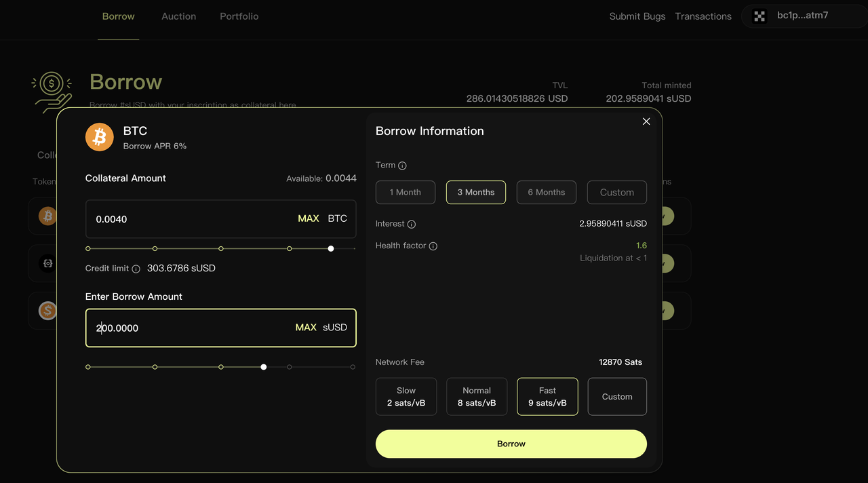Screen dimensions: 868x483
Task: Open the Custom network fee option
Action: click(616, 397)
